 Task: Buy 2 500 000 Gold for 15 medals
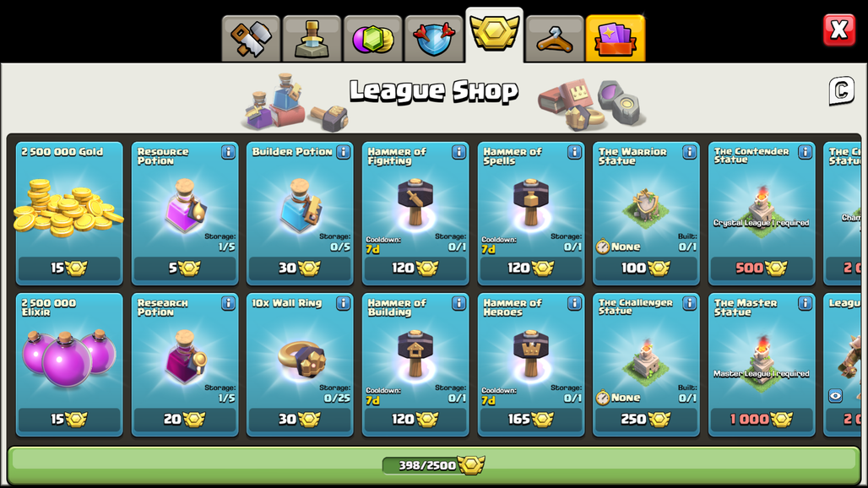click(69, 268)
